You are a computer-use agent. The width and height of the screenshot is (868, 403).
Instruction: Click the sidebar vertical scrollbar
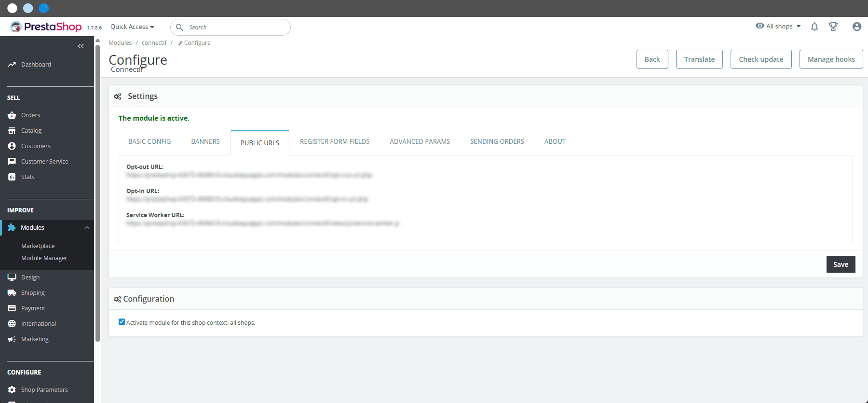pos(98,193)
